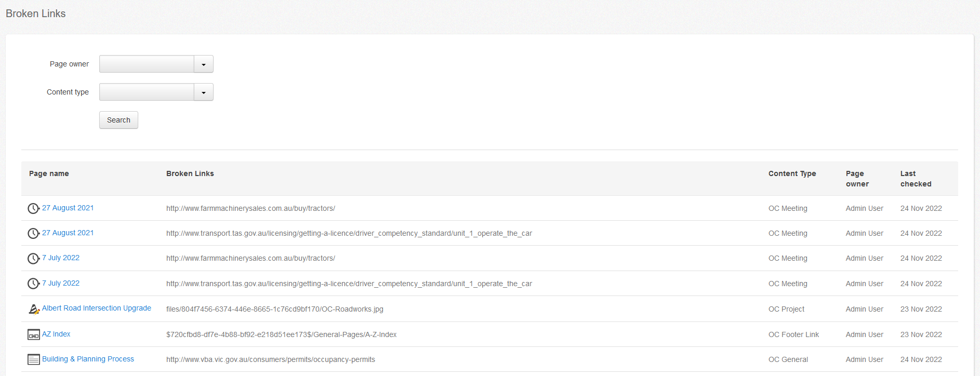The image size is (980, 376).
Task: Expand the Page owner dropdown arrow
Action: point(203,64)
